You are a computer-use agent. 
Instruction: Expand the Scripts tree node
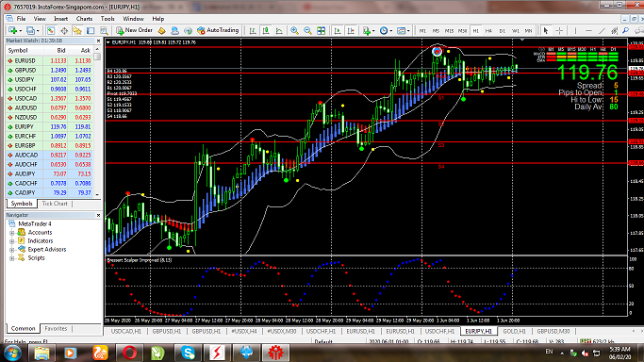point(11,258)
